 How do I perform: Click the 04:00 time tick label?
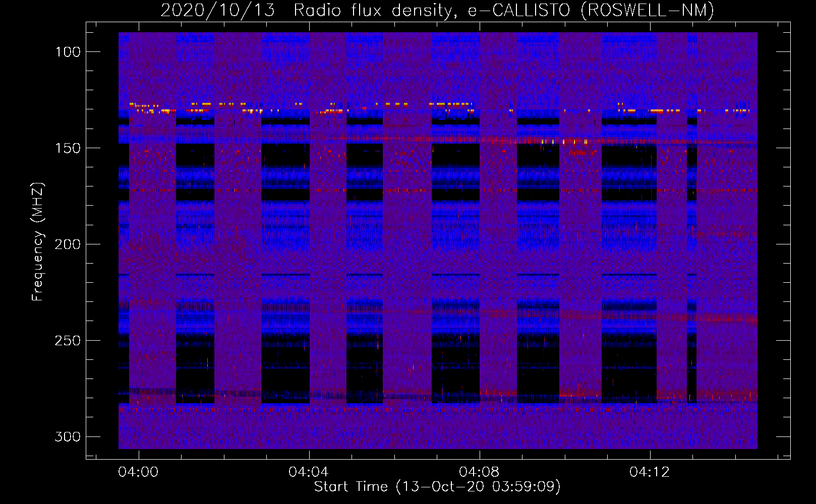pyautogui.click(x=138, y=472)
